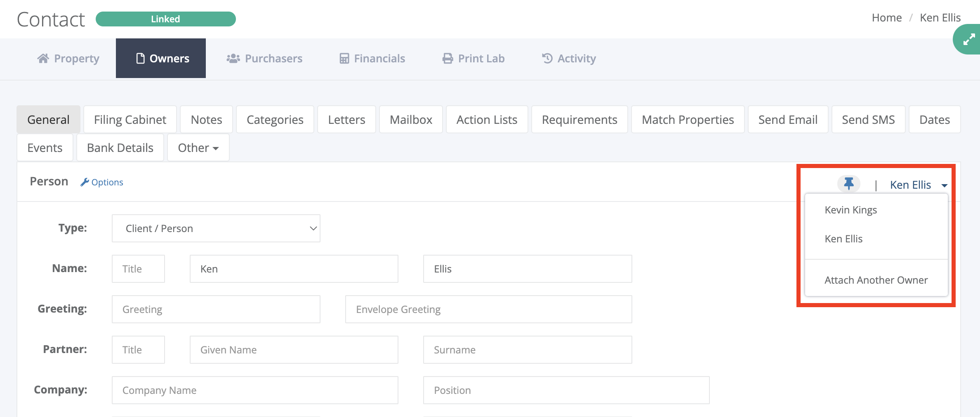Click the Company Name input field
This screenshot has width=980, height=417.
[x=255, y=390]
